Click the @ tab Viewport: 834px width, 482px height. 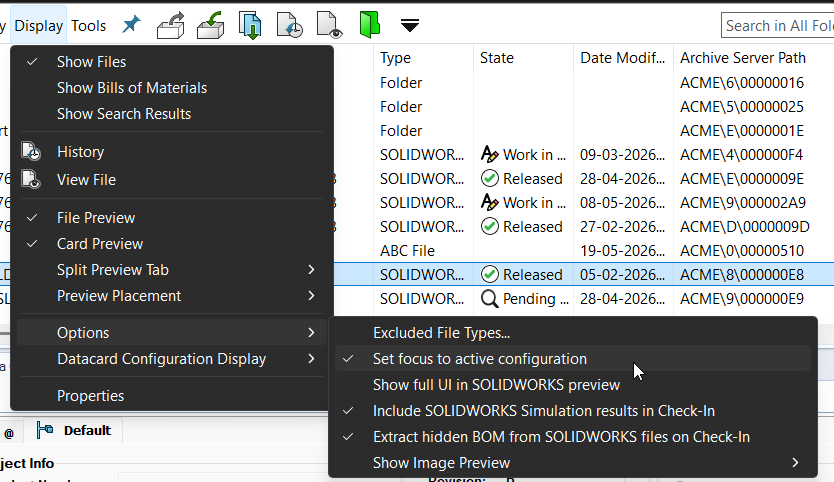(9, 433)
